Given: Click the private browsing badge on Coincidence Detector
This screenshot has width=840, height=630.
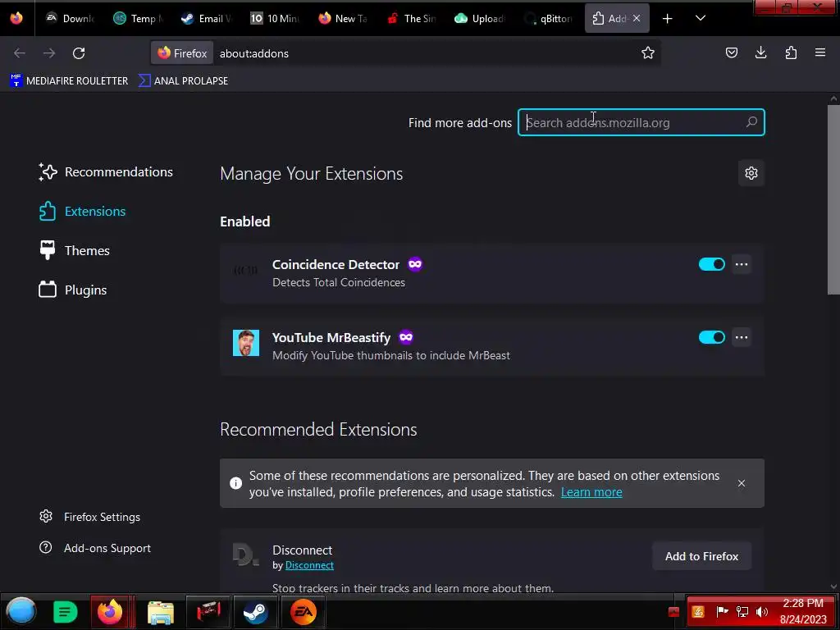Looking at the screenshot, I should (x=414, y=264).
